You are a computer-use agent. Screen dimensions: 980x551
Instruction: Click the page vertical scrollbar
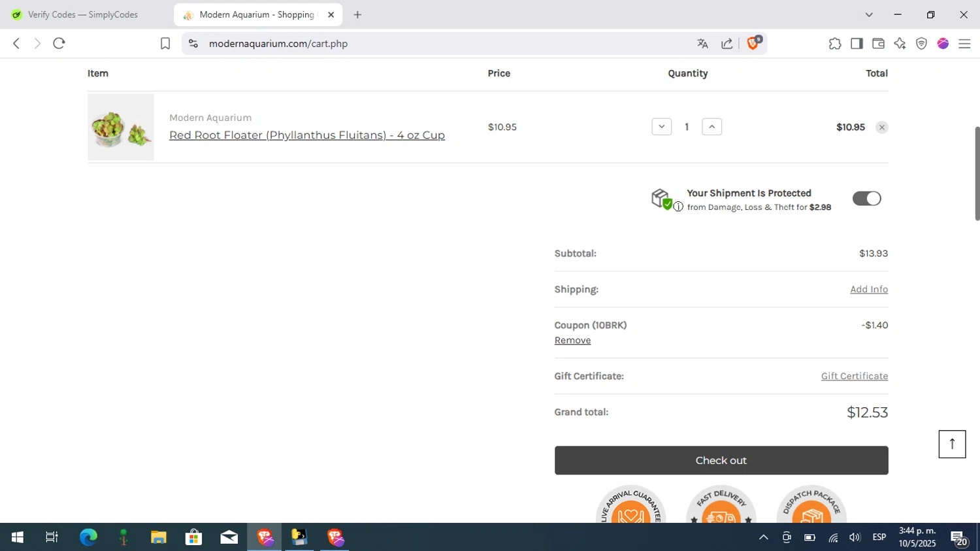(x=977, y=174)
